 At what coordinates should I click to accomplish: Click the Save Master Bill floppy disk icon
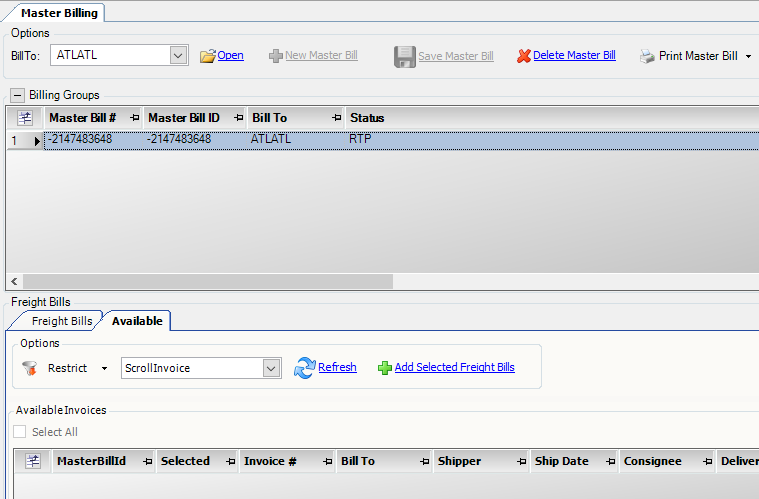(x=405, y=57)
